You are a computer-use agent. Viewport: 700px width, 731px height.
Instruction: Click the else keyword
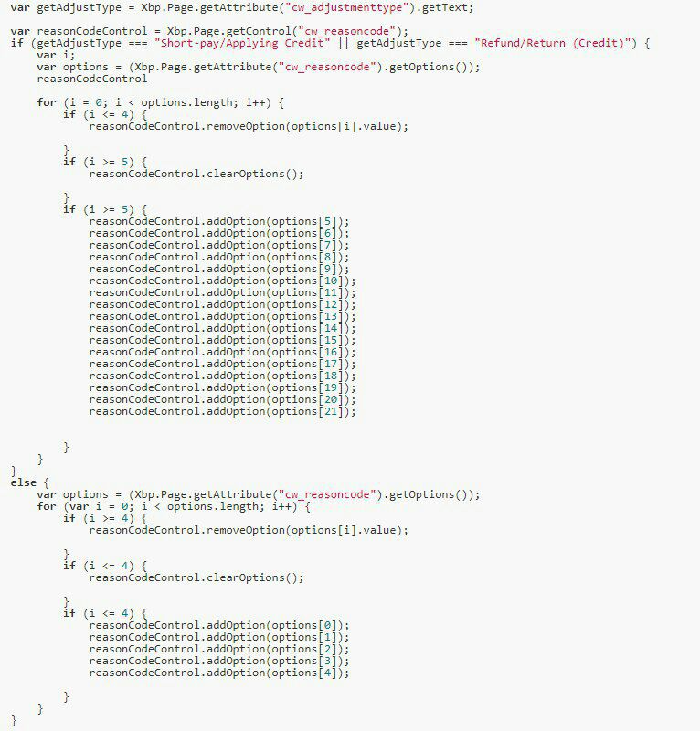click(x=24, y=482)
